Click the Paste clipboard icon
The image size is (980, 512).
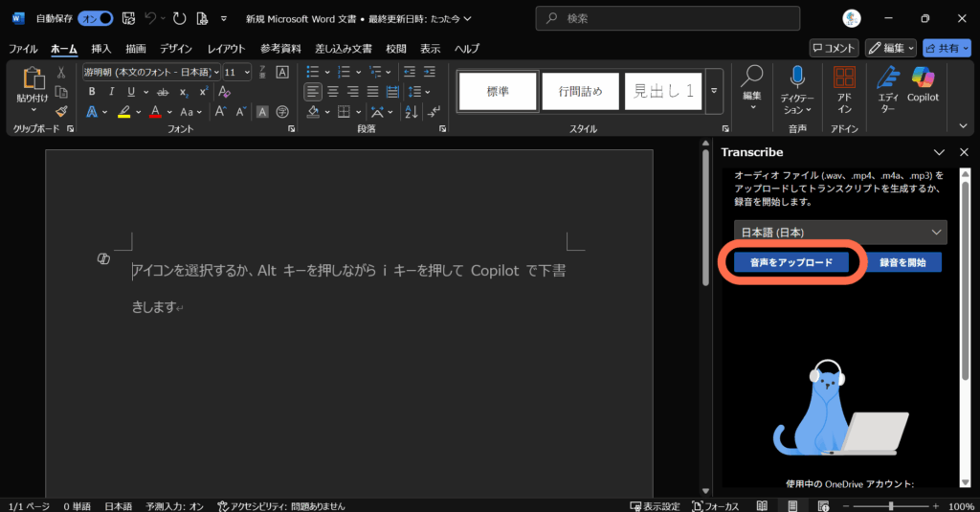coord(33,78)
